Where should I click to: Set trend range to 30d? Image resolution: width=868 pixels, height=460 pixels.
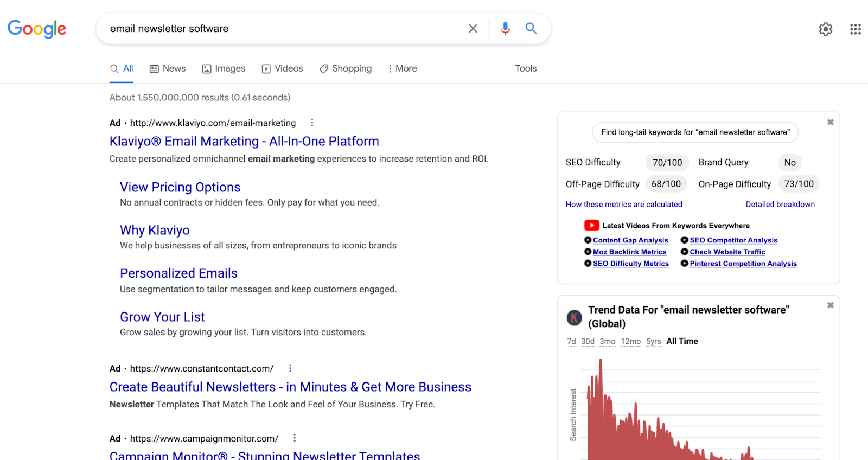tap(588, 341)
